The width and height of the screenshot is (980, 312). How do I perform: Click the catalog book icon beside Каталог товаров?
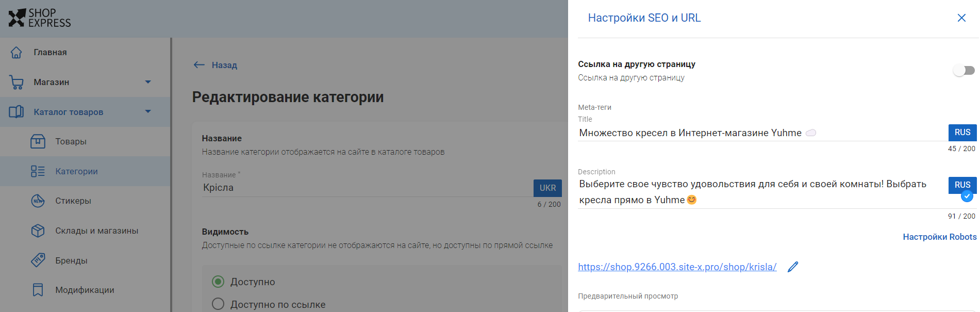(x=16, y=112)
